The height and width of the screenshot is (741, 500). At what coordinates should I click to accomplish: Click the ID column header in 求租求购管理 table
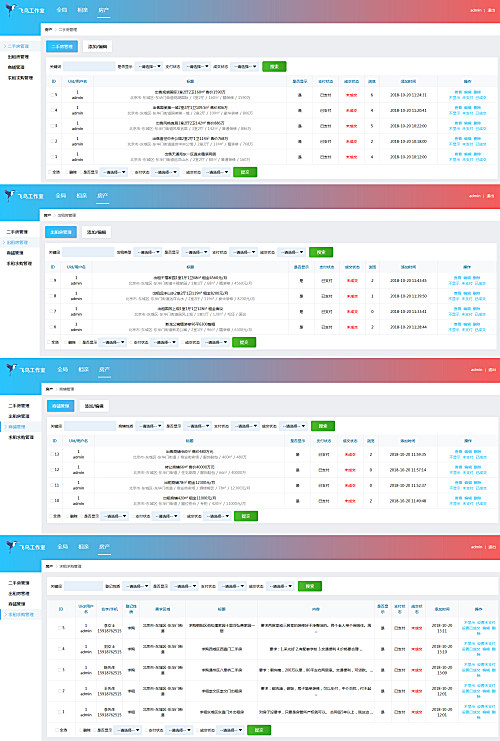pos(60,609)
